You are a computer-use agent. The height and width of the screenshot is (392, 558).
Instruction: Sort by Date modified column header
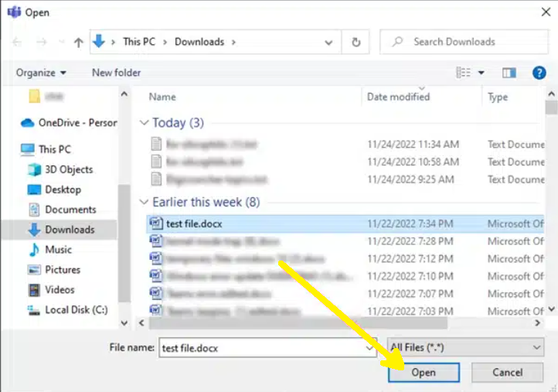[398, 97]
